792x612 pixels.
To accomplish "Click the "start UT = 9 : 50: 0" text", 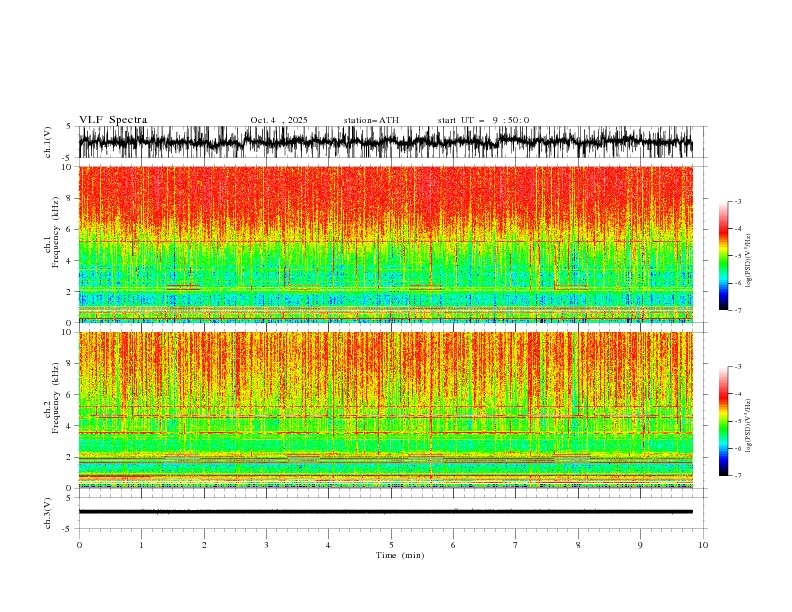I will [x=483, y=120].
